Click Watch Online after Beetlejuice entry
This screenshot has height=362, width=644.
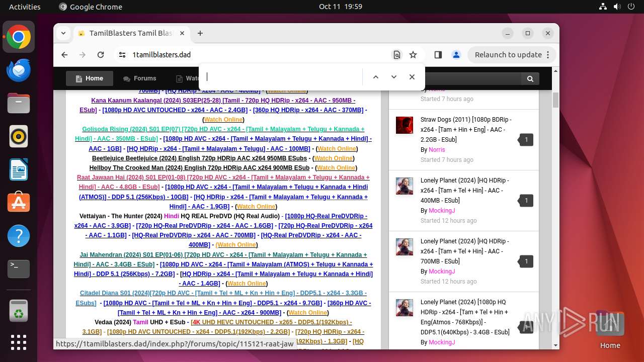click(x=333, y=158)
